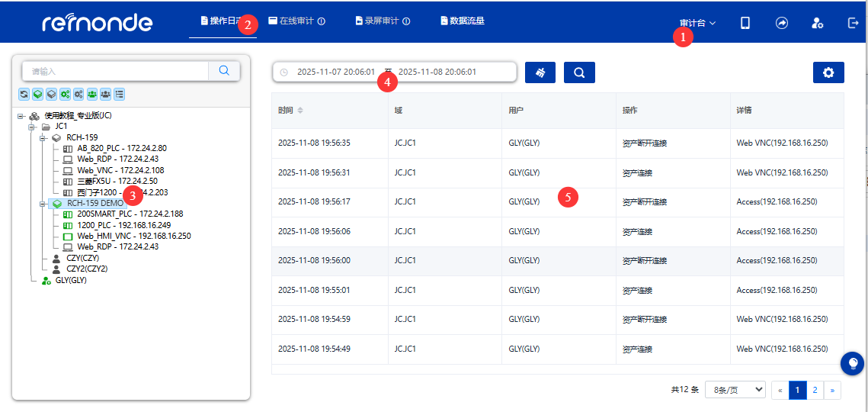868x412 pixels.
Task: Click the share arrow icon in header
Action: pyautogui.click(x=782, y=23)
